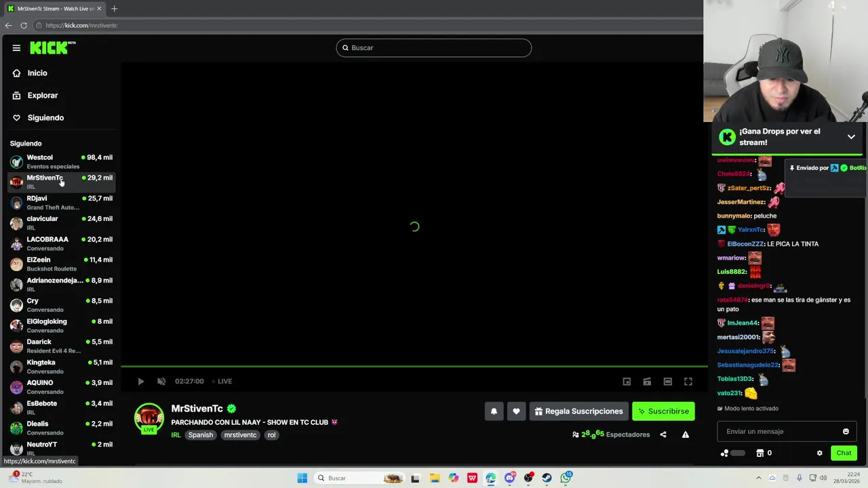Switch player to theater mode
The height and width of the screenshot is (488, 868).
point(667,382)
